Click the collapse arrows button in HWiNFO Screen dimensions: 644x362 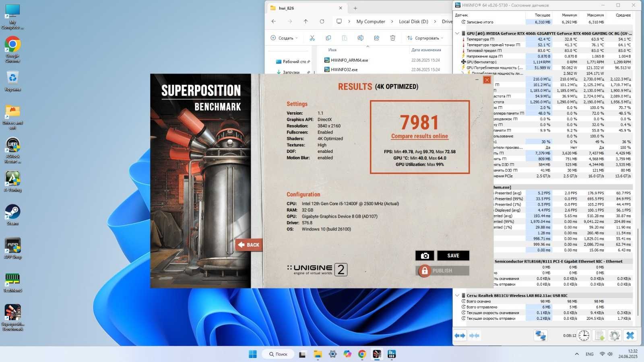coord(475,335)
